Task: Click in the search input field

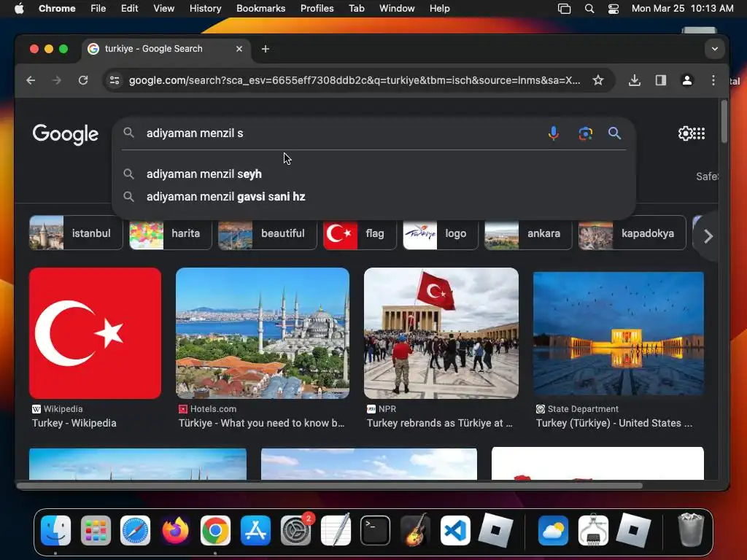Action: [343, 133]
